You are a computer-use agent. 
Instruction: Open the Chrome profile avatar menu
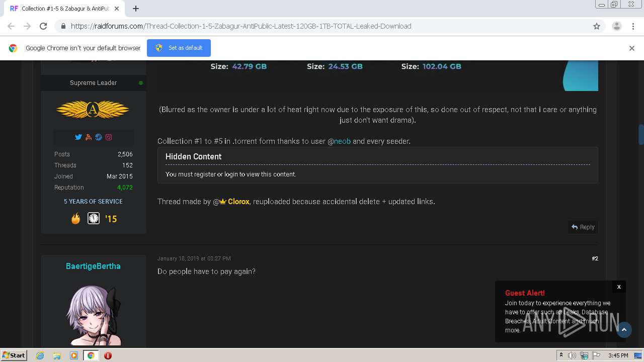(x=616, y=26)
